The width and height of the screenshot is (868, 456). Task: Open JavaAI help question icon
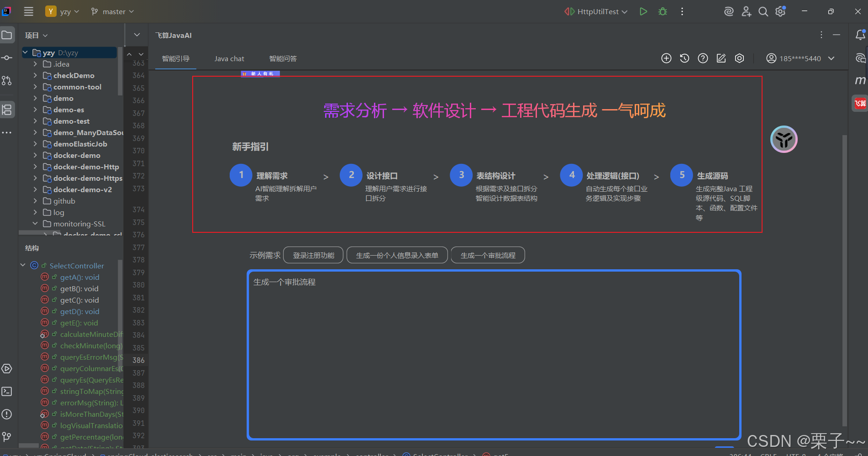point(703,58)
